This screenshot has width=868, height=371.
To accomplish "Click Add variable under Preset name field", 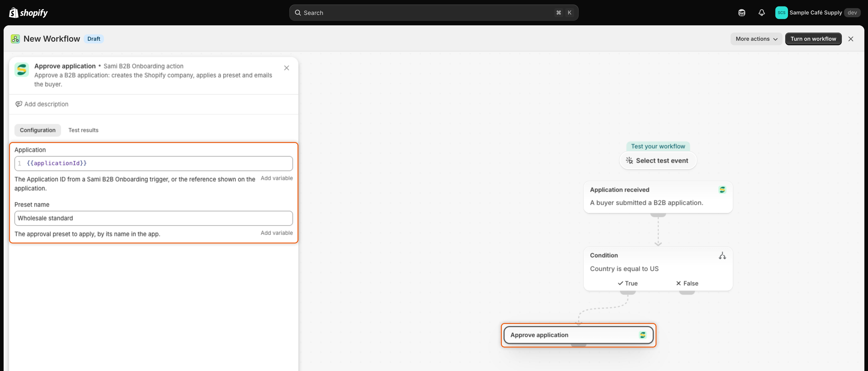I will [x=277, y=233].
